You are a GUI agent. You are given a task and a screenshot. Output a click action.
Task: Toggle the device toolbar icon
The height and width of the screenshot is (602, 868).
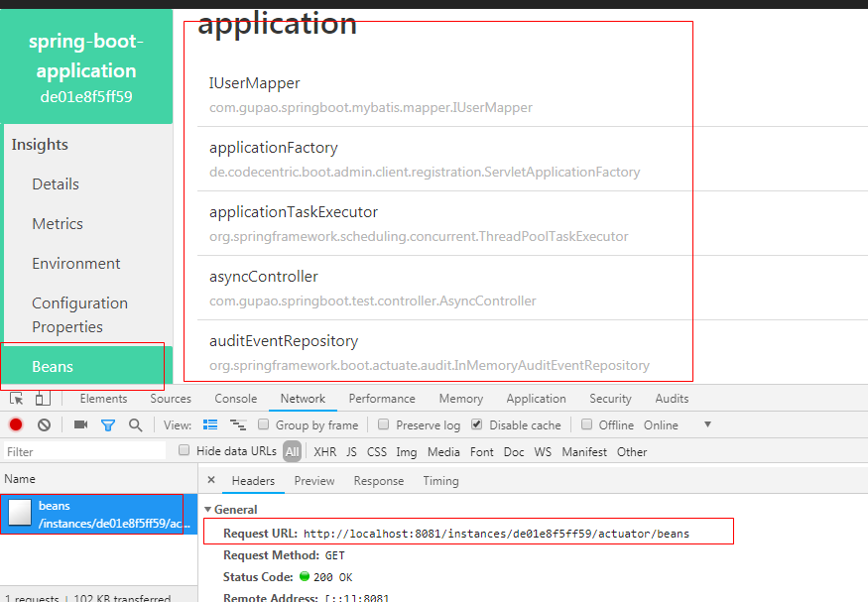(43, 399)
